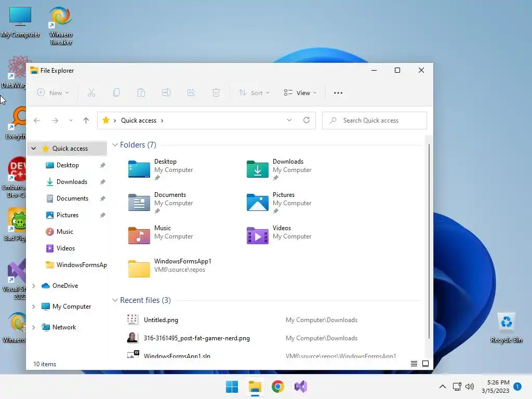Click Quick access breadcrumb in address bar

click(138, 121)
